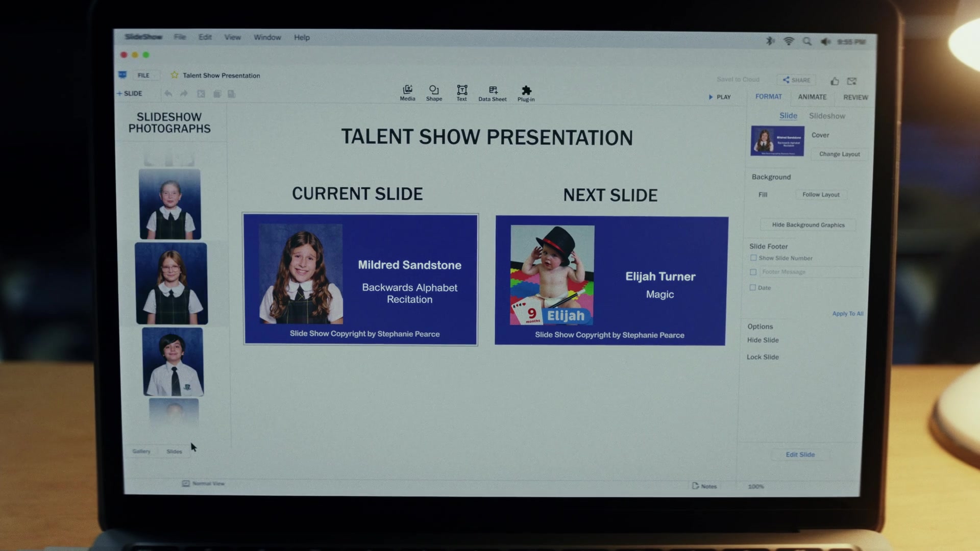Click the SHARE button
This screenshot has width=980, height=551.
(797, 80)
